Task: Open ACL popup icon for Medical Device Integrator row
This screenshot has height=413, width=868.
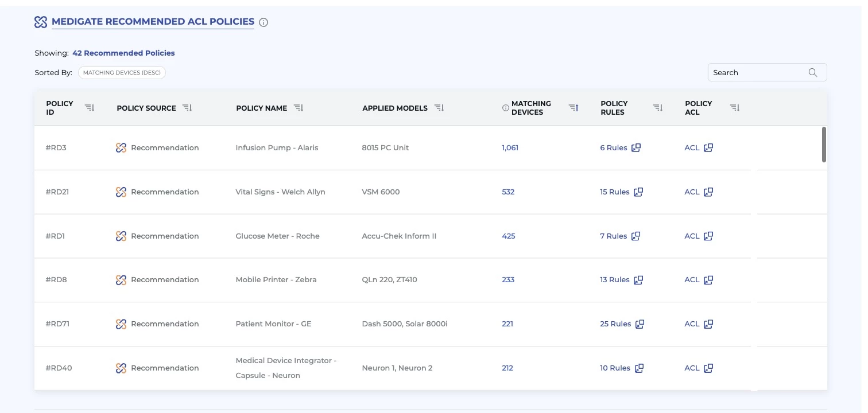Action: pyautogui.click(x=708, y=368)
